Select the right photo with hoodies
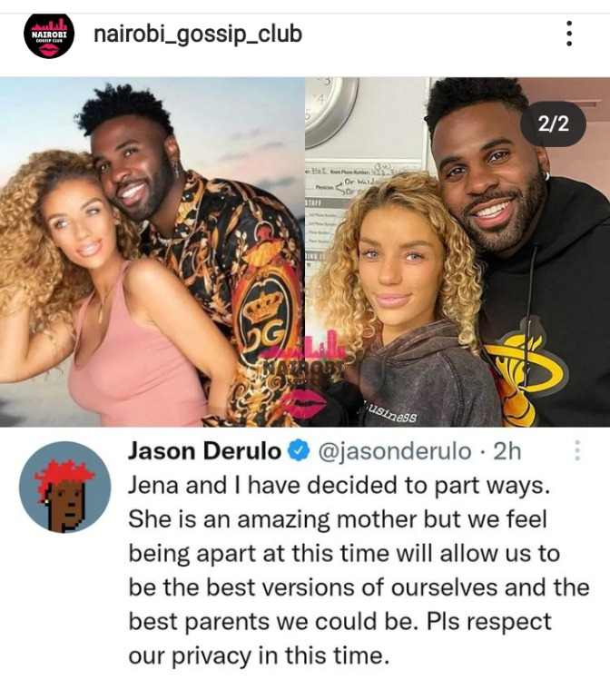The width and height of the screenshot is (610, 700). 457,251
